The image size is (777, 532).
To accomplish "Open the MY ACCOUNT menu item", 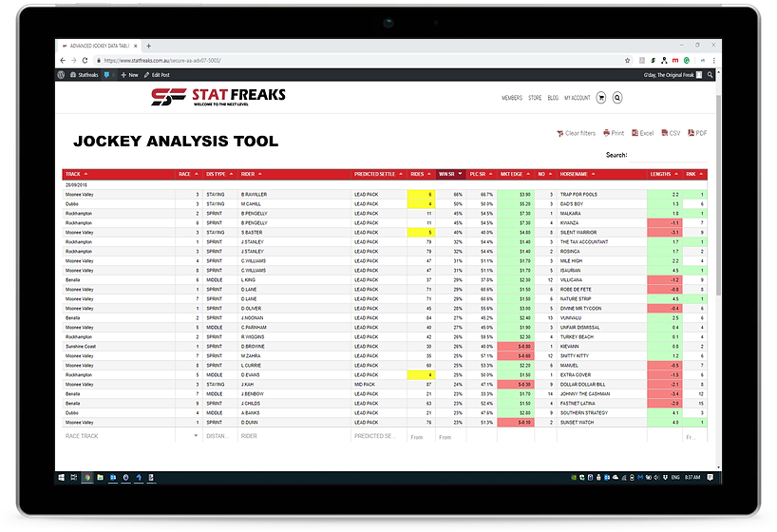I will coord(578,98).
